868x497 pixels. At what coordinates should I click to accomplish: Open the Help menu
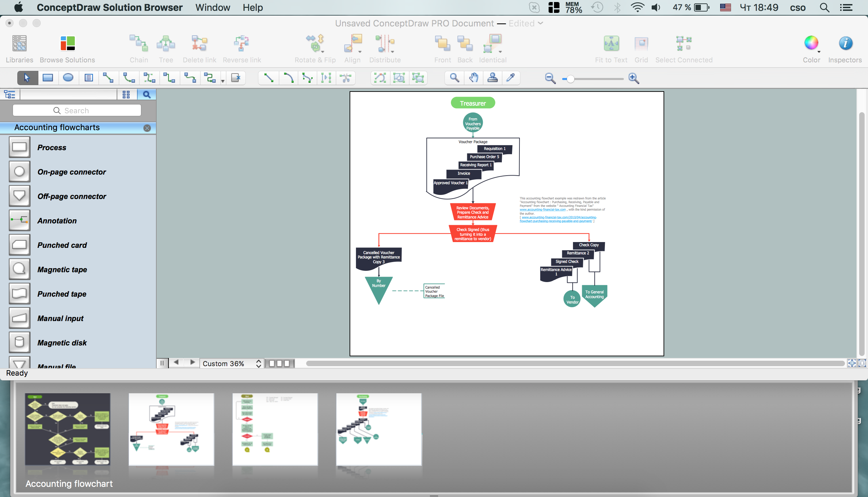pyautogui.click(x=253, y=7)
